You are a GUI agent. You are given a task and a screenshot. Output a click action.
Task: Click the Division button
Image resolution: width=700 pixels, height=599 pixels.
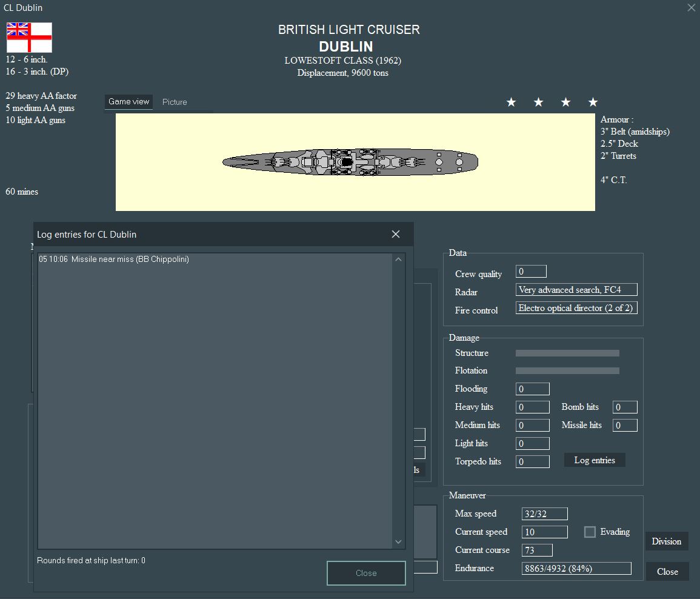pyautogui.click(x=667, y=541)
